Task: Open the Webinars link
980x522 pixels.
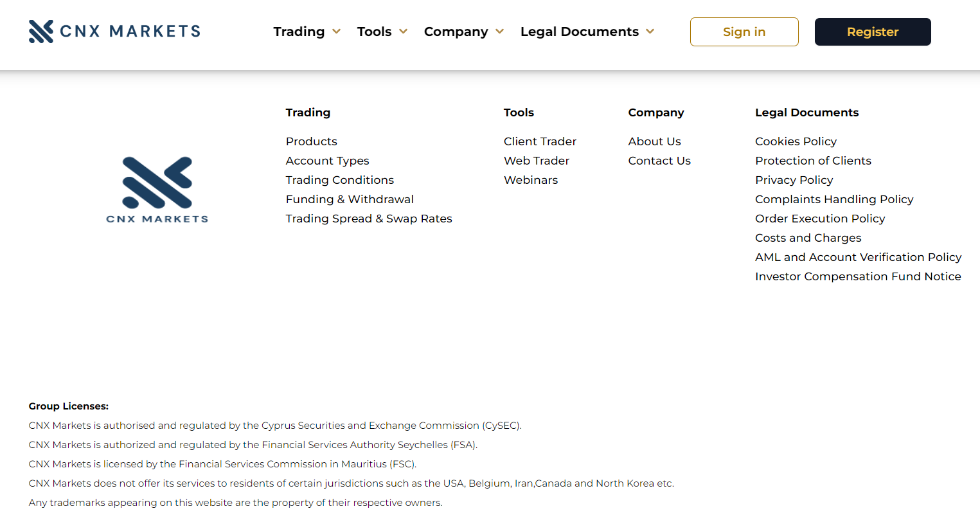Action: pyautogui.click(x=531, y=180)
